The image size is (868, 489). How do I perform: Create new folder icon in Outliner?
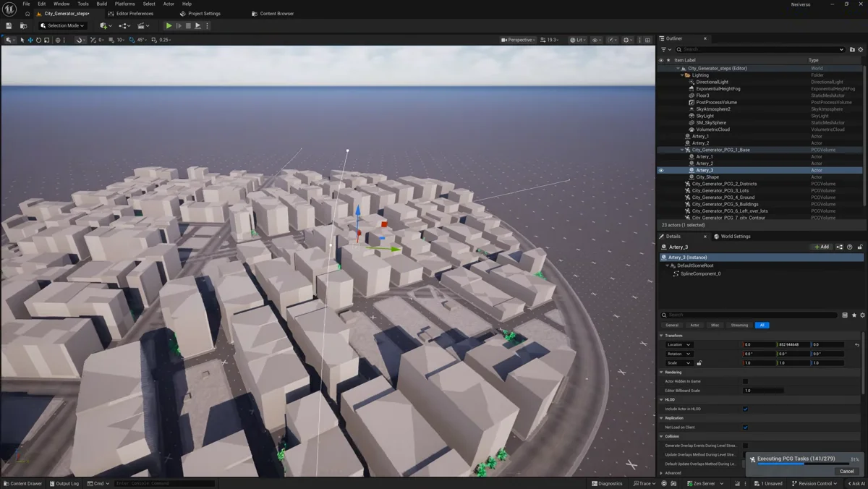[x=852, y=49]
